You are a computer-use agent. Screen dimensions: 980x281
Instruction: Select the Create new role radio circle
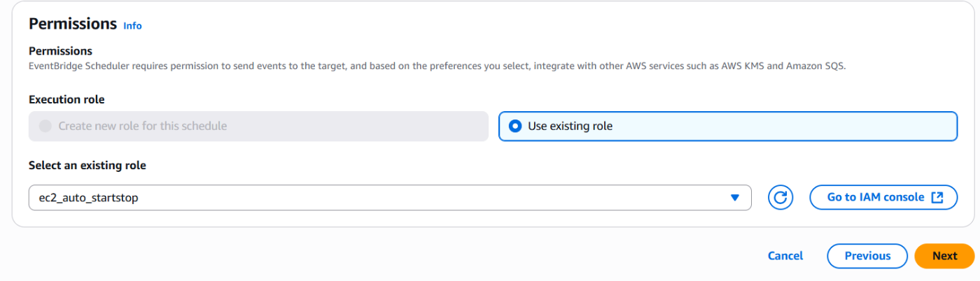[x=45, y=127]
